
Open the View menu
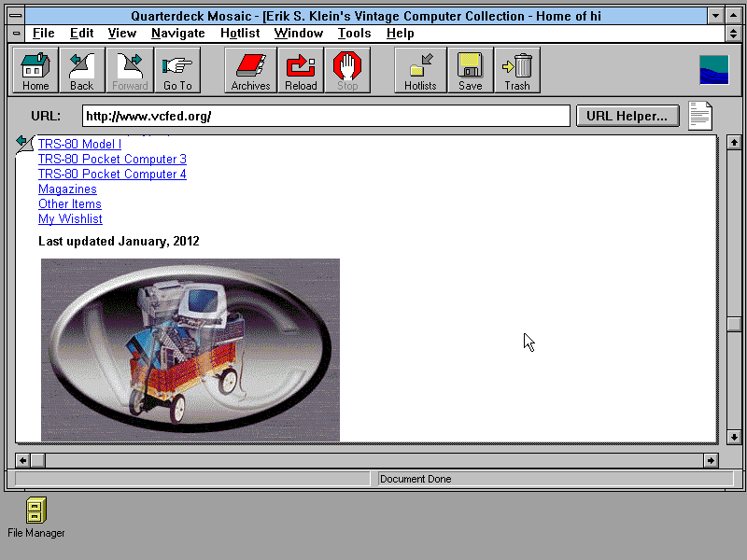pos(122,34)
